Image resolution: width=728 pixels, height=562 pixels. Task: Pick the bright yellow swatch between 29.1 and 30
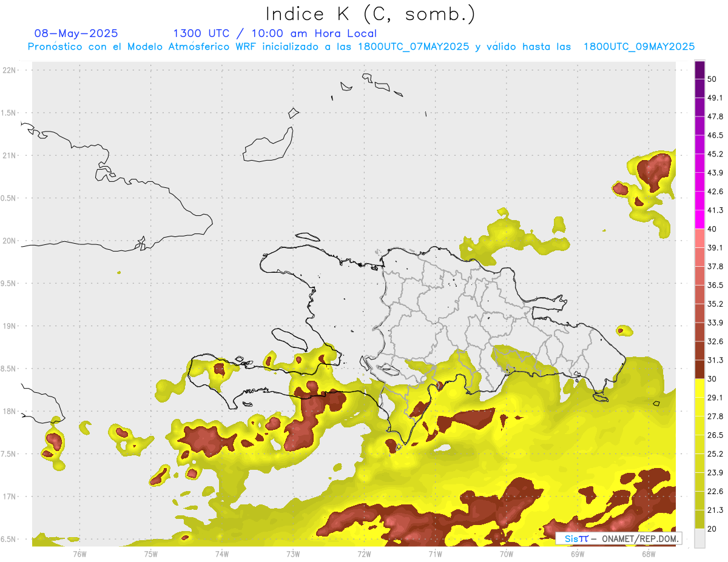699,388
